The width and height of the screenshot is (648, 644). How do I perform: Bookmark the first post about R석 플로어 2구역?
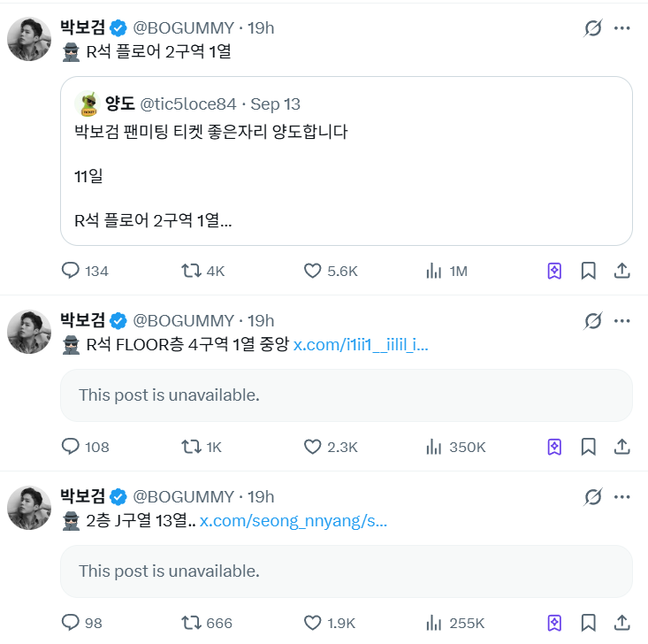coord(588,271)
